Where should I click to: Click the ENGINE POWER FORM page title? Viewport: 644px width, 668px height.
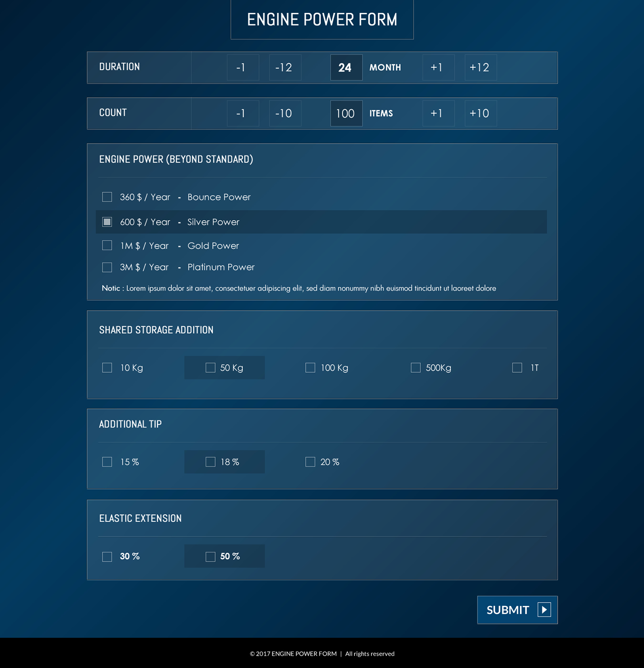point(322,20)
